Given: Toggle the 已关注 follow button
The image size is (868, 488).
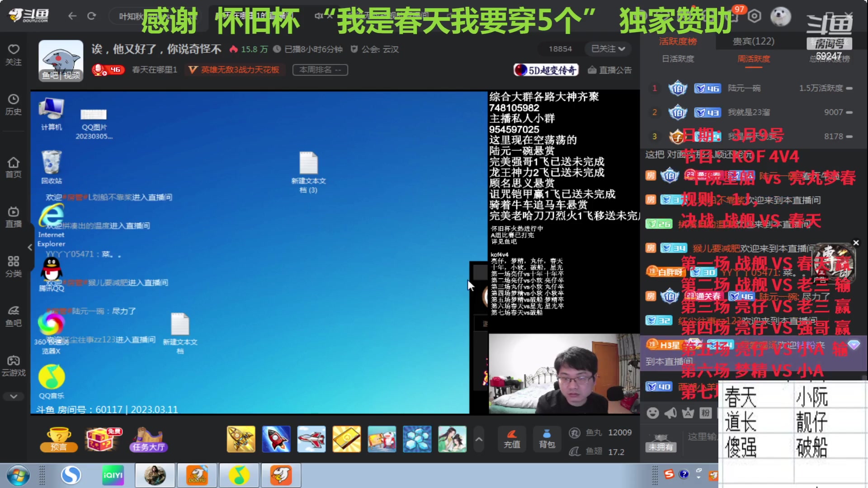Looking at the screenshot, I should click(608, 49).
